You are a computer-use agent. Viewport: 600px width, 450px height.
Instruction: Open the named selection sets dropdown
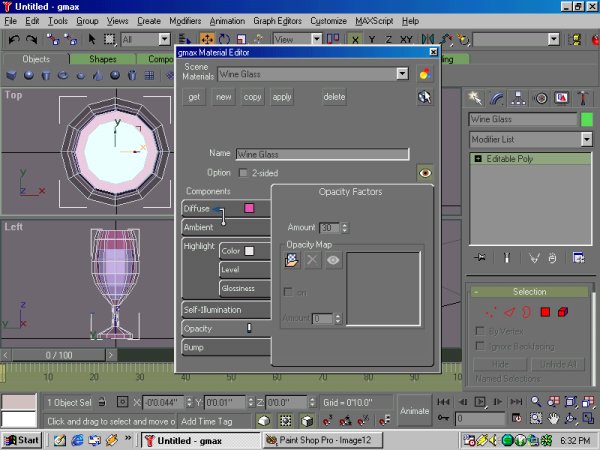(553, 39)
